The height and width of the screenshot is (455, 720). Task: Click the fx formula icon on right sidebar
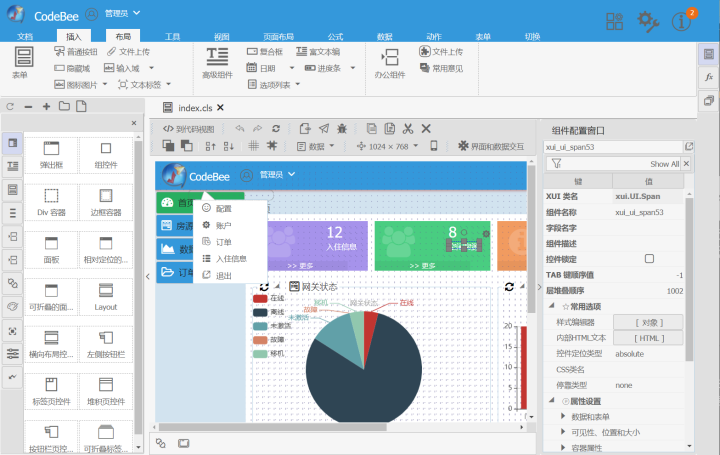pos(709,77)
